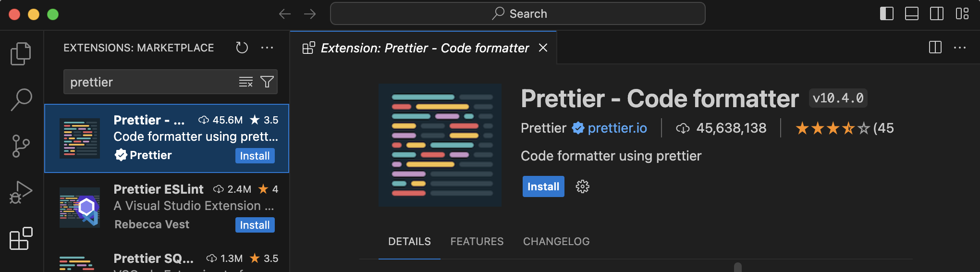The image size is (980, 272).
Task: Grab the details page vertical scrollbar
Action: 738,267
